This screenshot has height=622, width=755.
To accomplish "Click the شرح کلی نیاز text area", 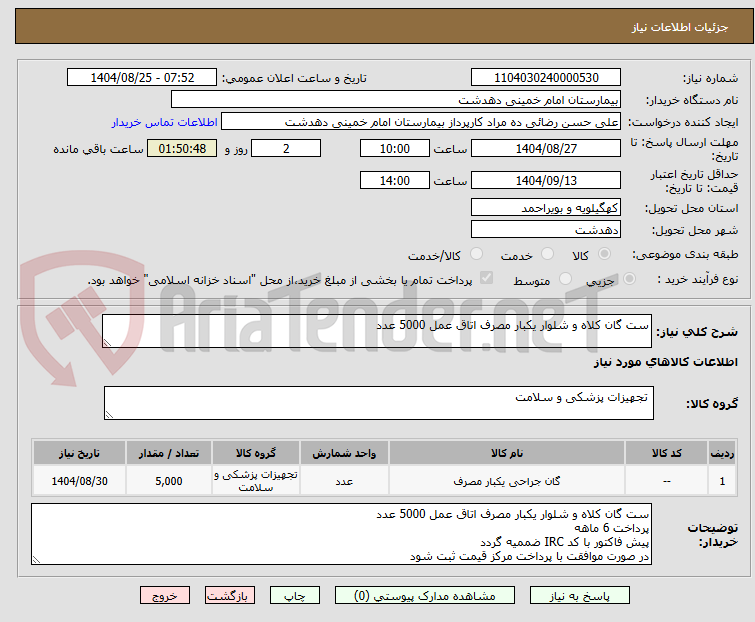I will click(x=377, y=331).
